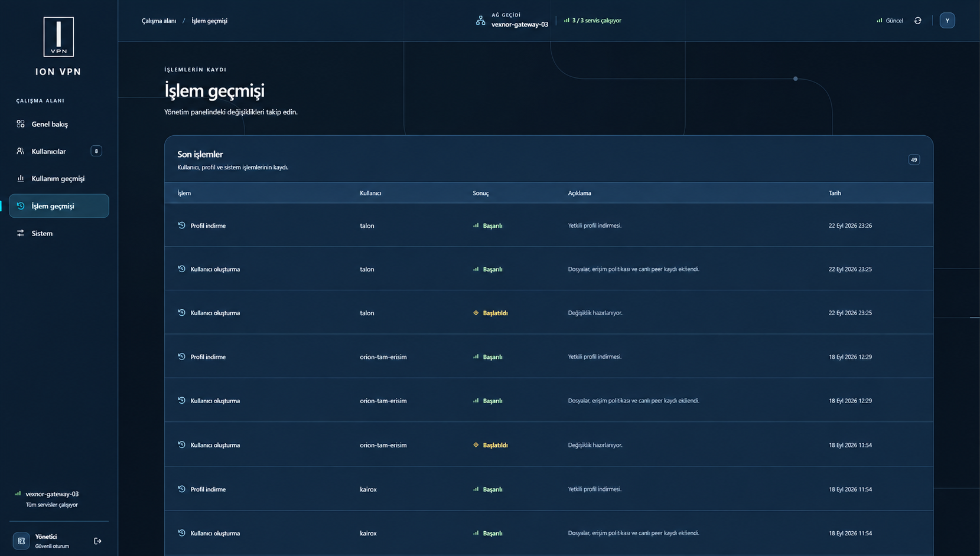The height and width of the screenshot is (556, 980).
Task: Go to Çalışma alanı breadcrumb
Action: tap(159, 21)
